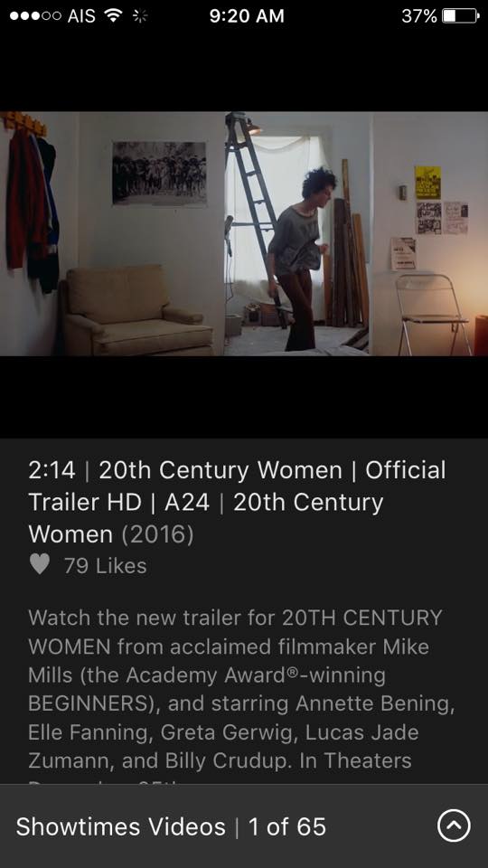Tap the Wi-Fi icon in status bar
Screen dimensions: 488x868
coord(114,16)
